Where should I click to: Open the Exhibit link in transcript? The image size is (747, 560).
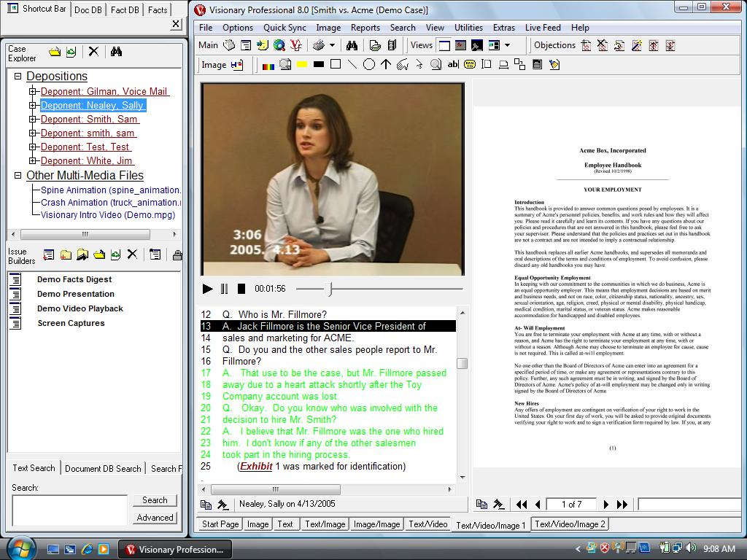256,467
